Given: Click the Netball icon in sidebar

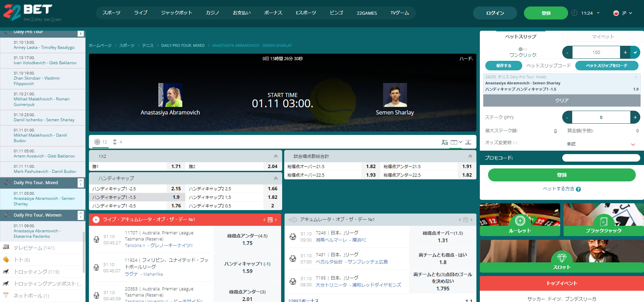Looking at the screenshot, I should click(x=6, y=295).
